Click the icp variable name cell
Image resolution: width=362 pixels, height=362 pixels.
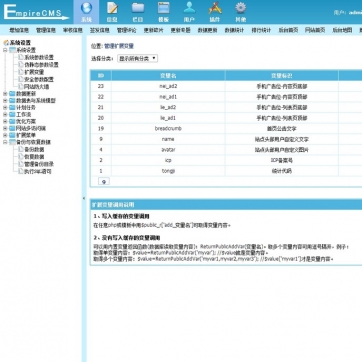[x=168, y=160]
